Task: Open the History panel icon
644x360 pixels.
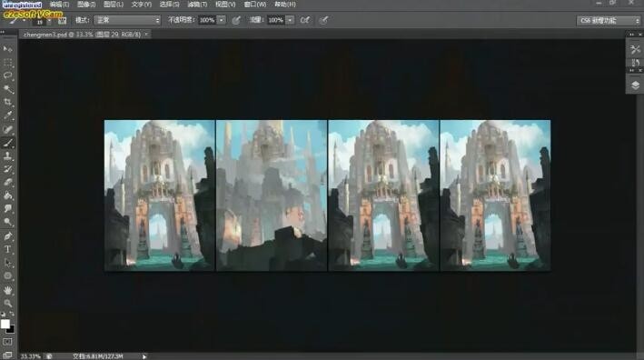Action: point(635,63)
